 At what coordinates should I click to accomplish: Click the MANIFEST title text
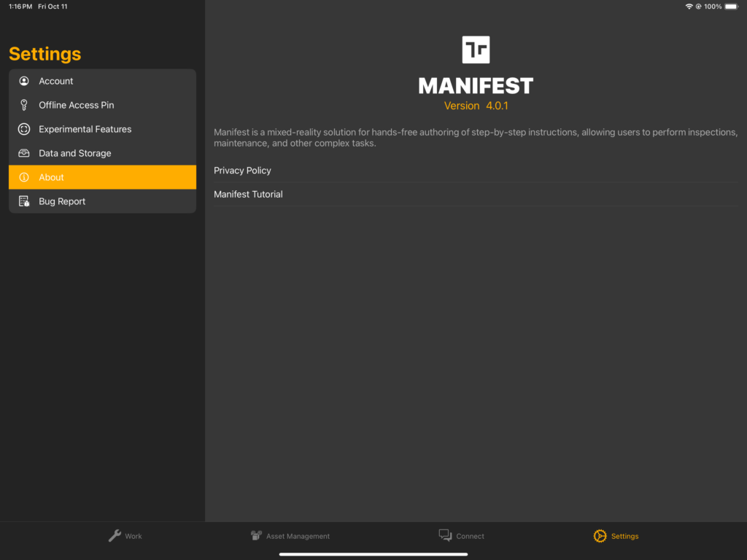pyautogui.click(x=476, y=86)
